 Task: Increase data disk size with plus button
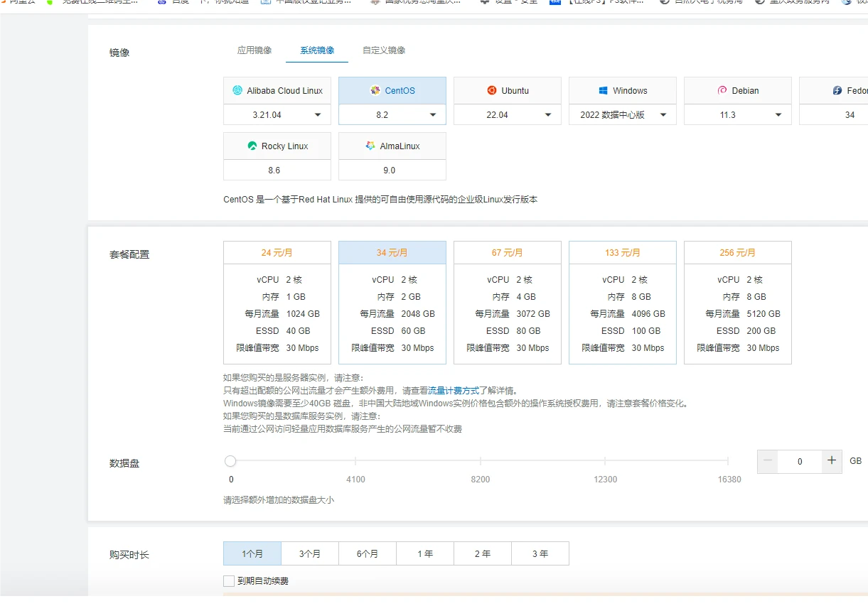click(832, 461)
